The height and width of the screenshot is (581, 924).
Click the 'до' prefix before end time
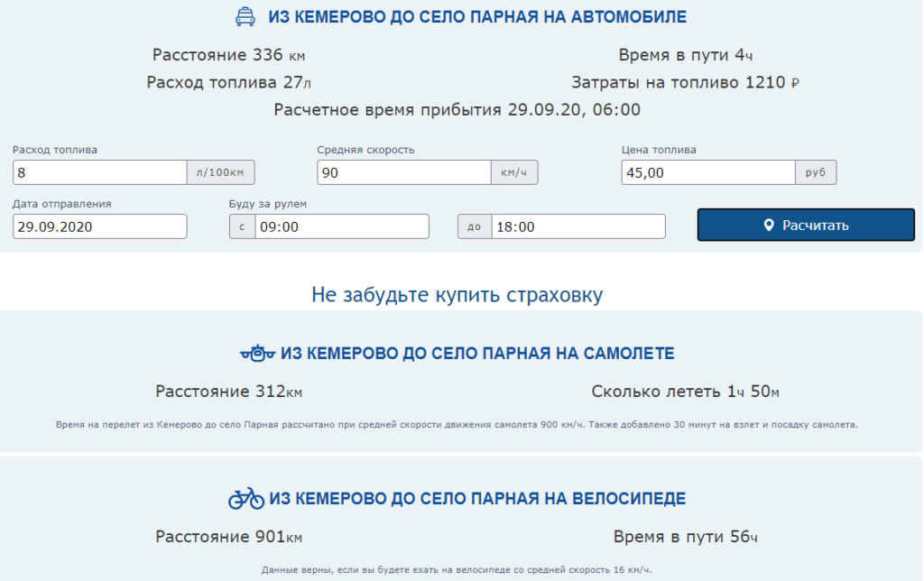[474, 226]
